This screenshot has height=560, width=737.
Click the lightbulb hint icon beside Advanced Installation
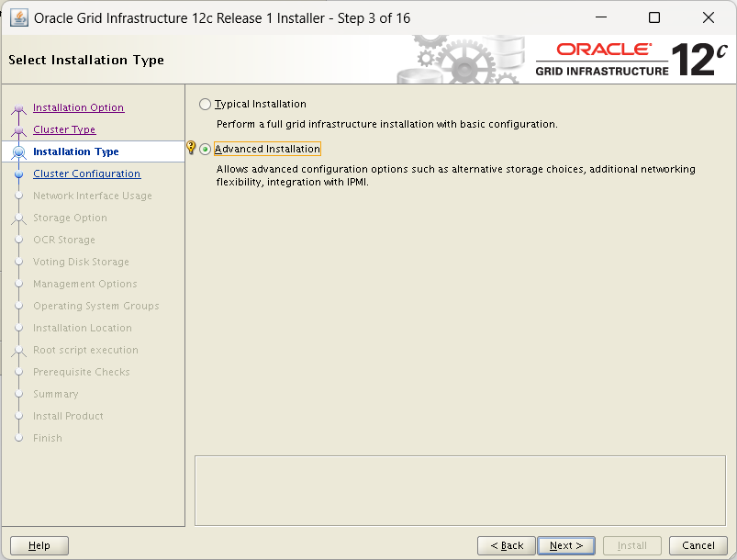(x=191, y=147)
